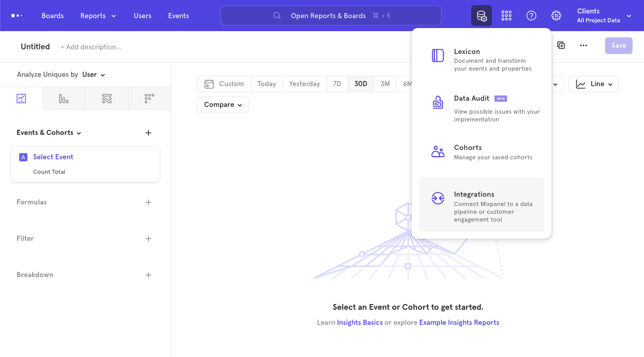644x357 pixels.
Task: Open the more options ellipsis icon
Action: coord(583,45)
